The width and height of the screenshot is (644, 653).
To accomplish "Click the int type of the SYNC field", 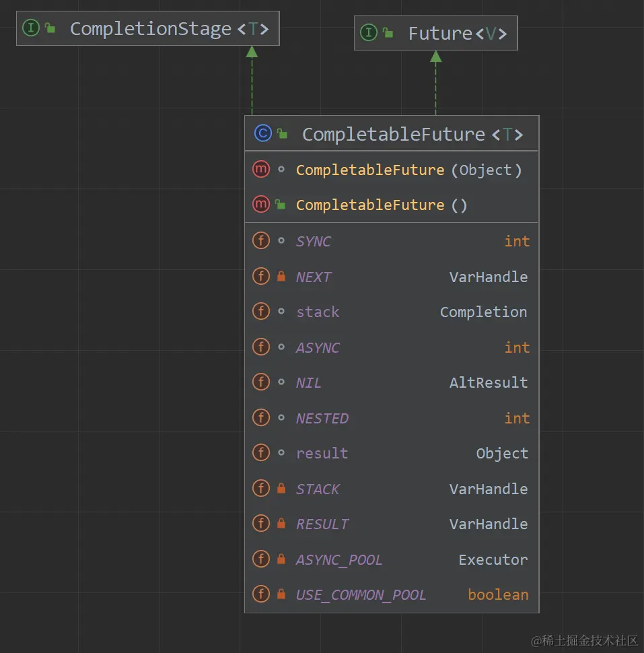I will click(x=517, y=241).
